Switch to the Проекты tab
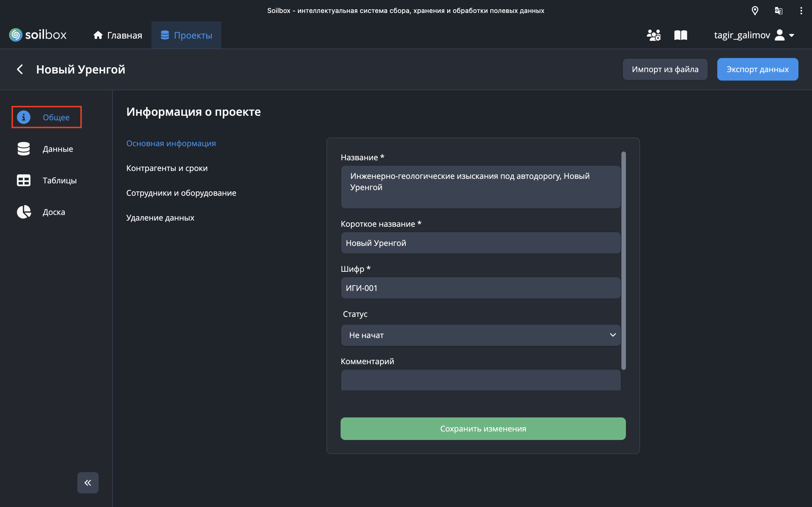 click(186, 35)
